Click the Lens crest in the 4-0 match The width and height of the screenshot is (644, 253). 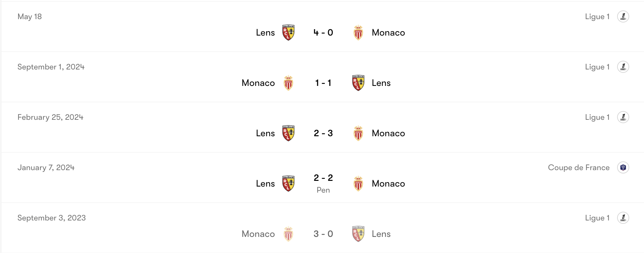tap(289, 33)
